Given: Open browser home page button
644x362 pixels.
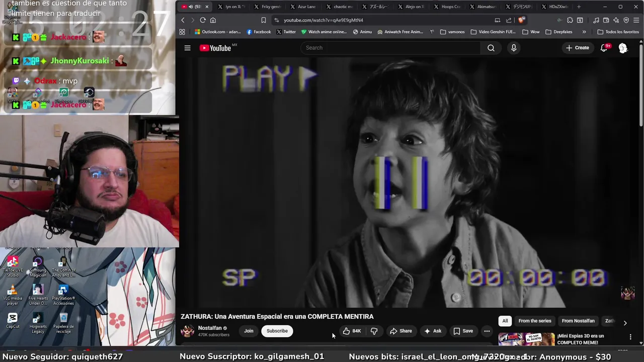Looking at the screenshot, I should pos(213,20).
